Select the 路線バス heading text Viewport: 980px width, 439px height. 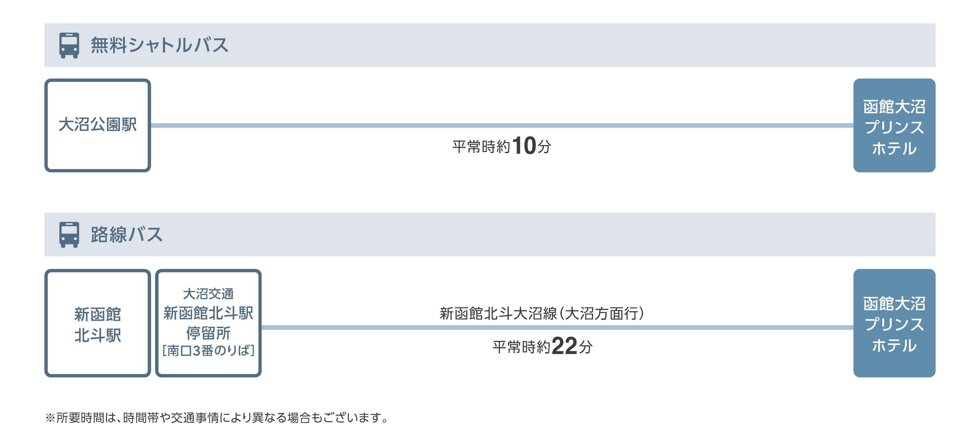point(126,234)
